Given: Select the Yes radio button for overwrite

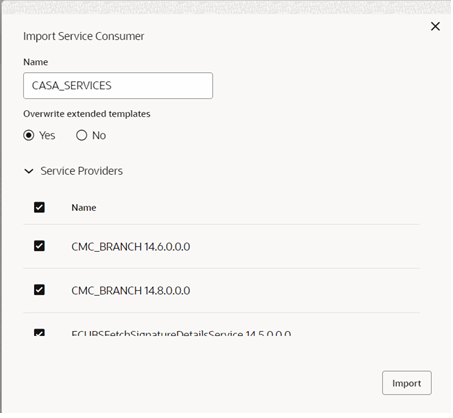Looking at the screenshot, I should tap(29, 135).
